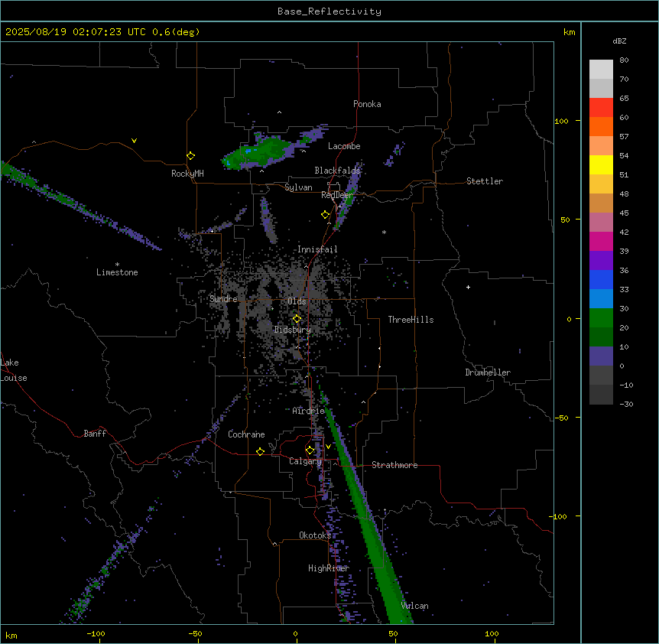Click the RockyMH label

click(187, 174)
